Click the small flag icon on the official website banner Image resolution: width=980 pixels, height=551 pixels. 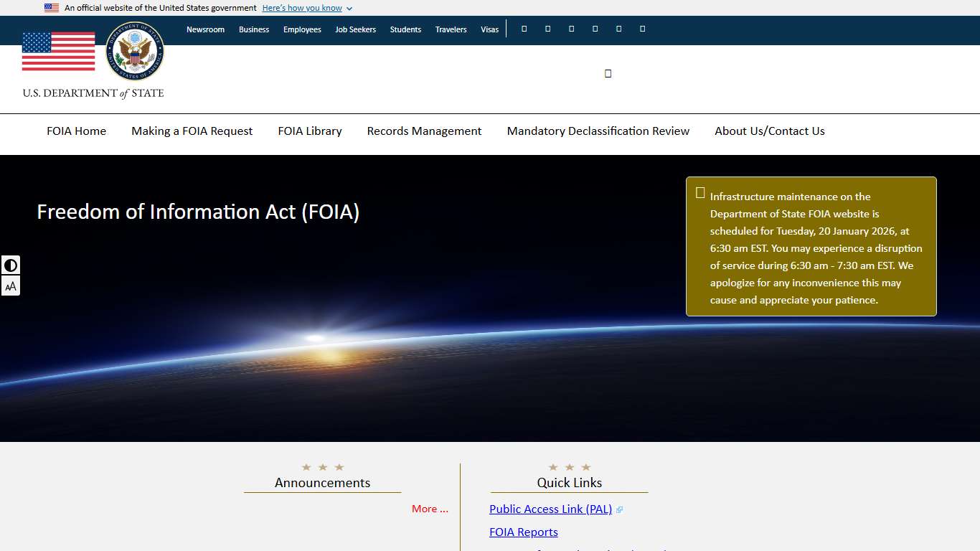click(51, 7)
